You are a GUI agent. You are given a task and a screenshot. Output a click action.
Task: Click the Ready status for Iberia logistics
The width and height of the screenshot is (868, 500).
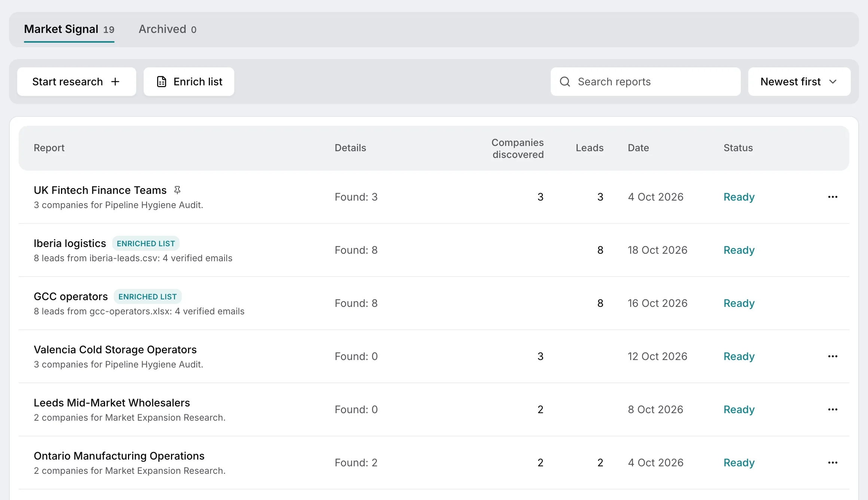pos(739,250)
